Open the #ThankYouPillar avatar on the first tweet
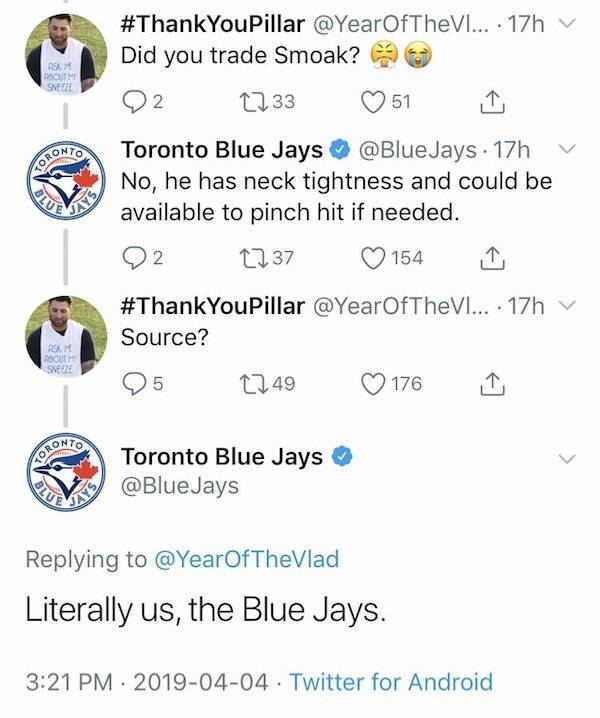Viewport: 600px width, 718px height. [66, 58]
